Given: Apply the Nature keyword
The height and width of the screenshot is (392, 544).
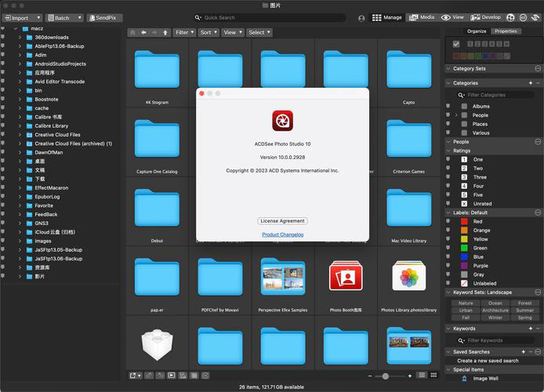Looking at the screenshot, I should [466, 303].
